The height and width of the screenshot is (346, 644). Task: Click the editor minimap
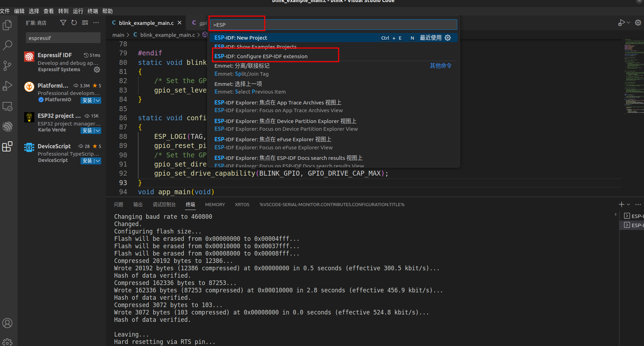[633, 77]
